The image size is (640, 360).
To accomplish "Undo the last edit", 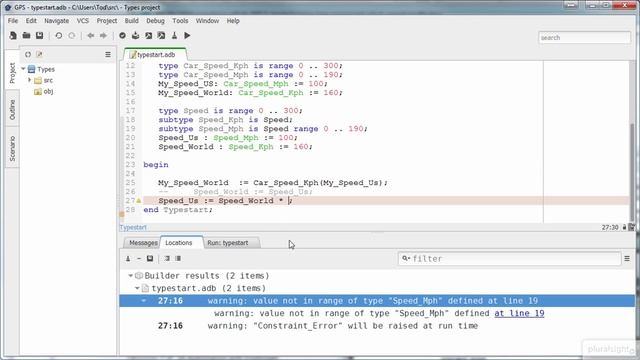I will coord(58,36).
